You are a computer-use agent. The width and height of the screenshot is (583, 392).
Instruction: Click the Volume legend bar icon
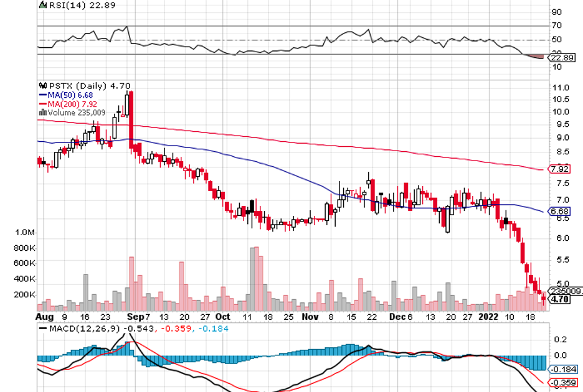(x=42, y=113)
